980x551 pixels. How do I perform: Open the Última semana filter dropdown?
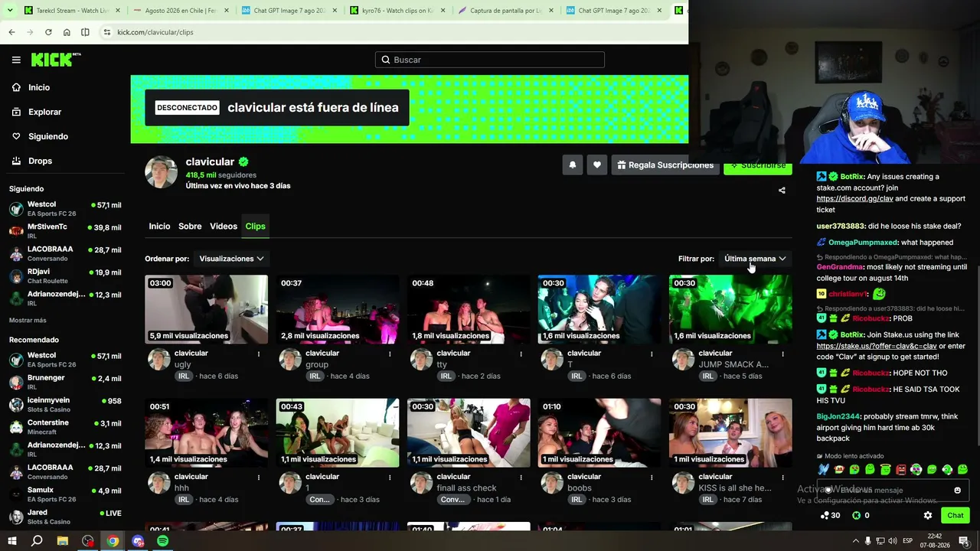[755, 259]
